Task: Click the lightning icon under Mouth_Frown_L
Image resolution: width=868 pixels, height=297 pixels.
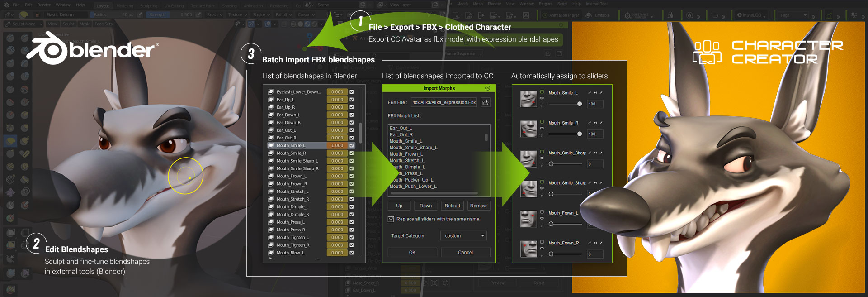Action: point(542,225)
